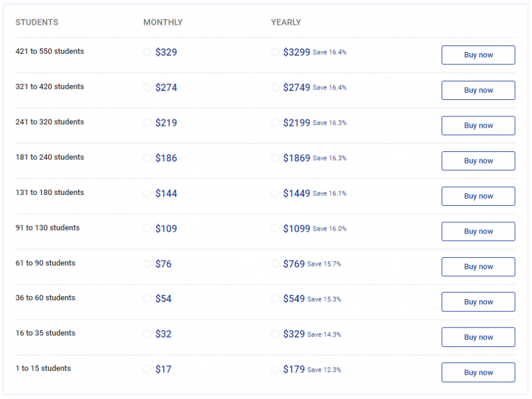The image size is (532, 399).
Task: Select the $17 monthly radio button
Action: (x=147, y=369)
